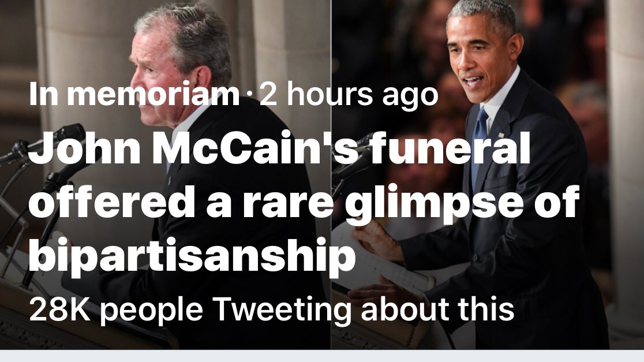644x362 pixels.
Task: Click the "In memoriam" category label
Action: click(133, 95)
